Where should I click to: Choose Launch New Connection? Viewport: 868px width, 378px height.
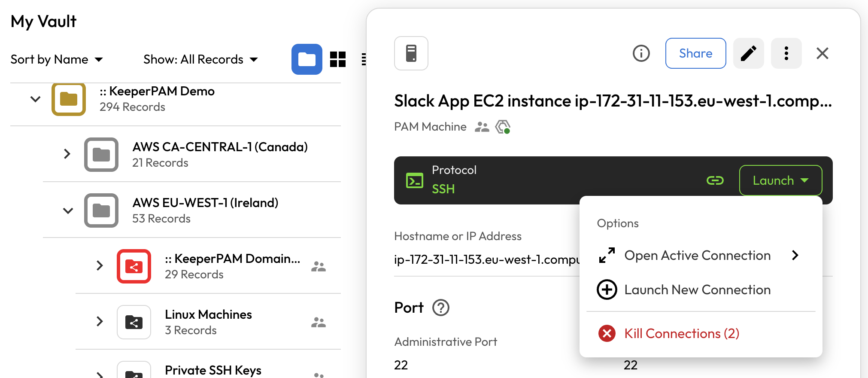[x=697, y=290]
